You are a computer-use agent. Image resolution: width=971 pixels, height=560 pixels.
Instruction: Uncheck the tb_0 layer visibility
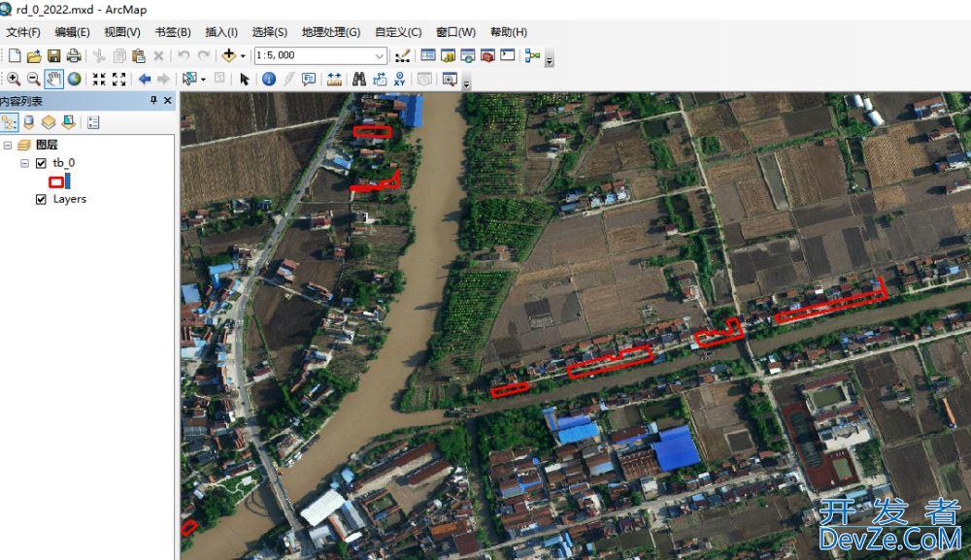(x=41, y=163)
